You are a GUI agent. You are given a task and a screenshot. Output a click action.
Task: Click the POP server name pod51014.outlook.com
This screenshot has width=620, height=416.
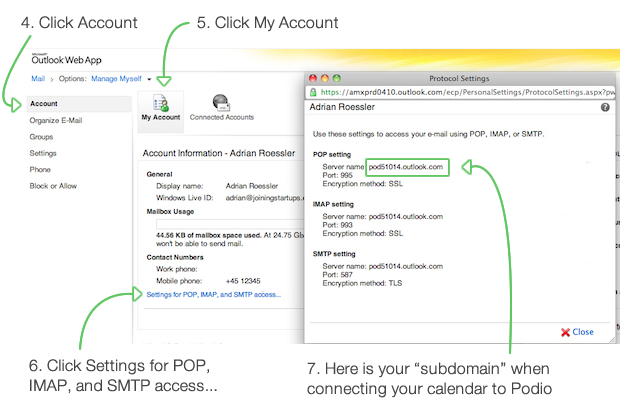coord(406,167)
